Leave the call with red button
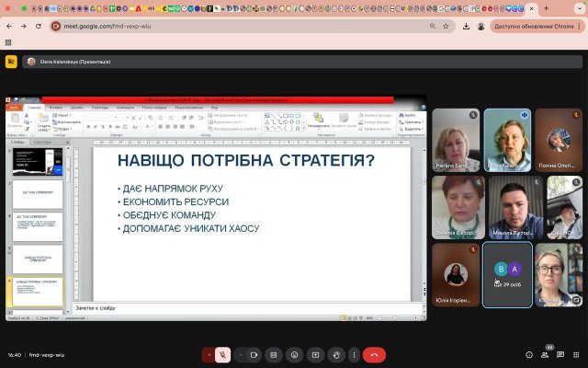 tap(375, 354)
